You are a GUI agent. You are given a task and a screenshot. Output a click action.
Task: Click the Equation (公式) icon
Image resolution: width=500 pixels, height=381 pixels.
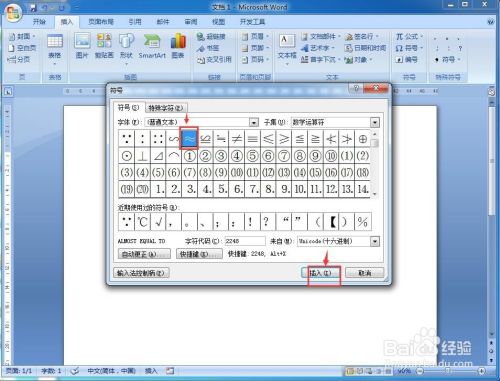(409, 36)
